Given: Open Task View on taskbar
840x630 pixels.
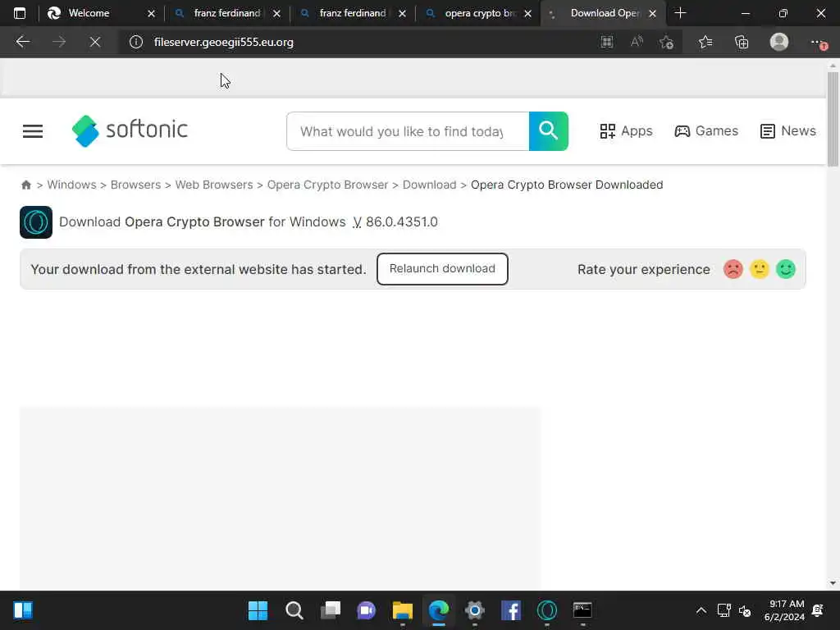Looking at the screenshot, I should click(x=331, y=610).
